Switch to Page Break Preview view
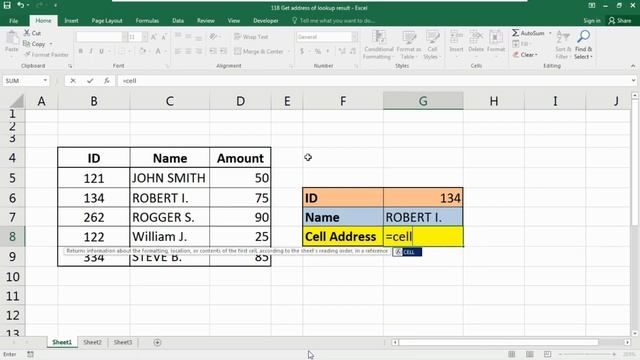This screenshot has width=640, height=360. [547, 354]
